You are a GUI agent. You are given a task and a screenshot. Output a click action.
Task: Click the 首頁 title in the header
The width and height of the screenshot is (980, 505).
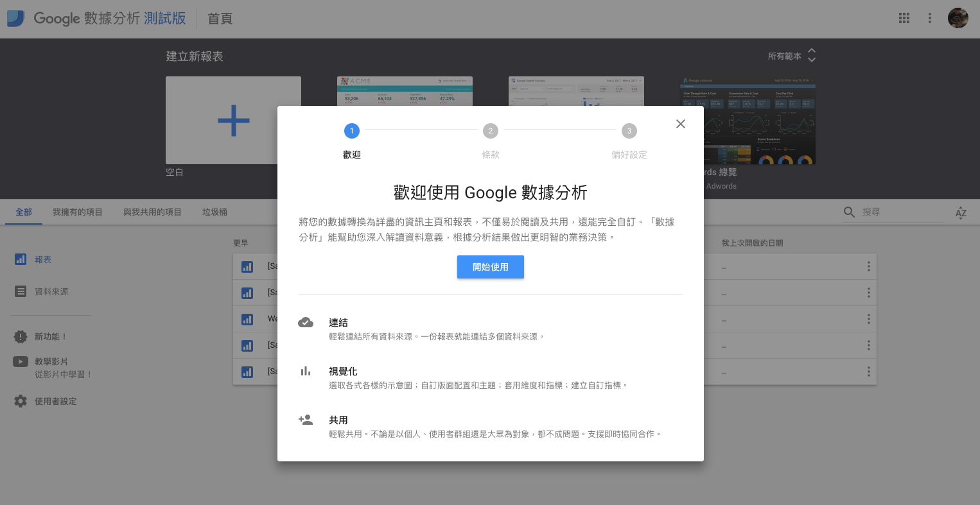pos(220,19)
